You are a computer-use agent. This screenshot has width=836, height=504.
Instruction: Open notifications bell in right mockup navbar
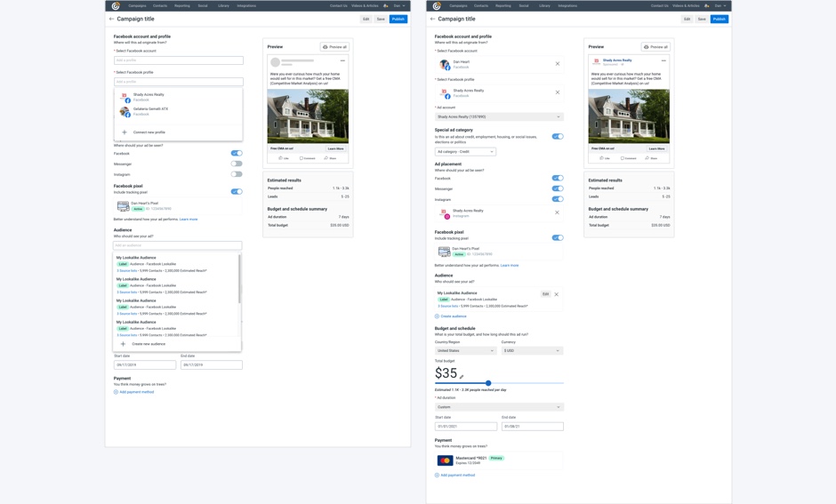(706, 6)
